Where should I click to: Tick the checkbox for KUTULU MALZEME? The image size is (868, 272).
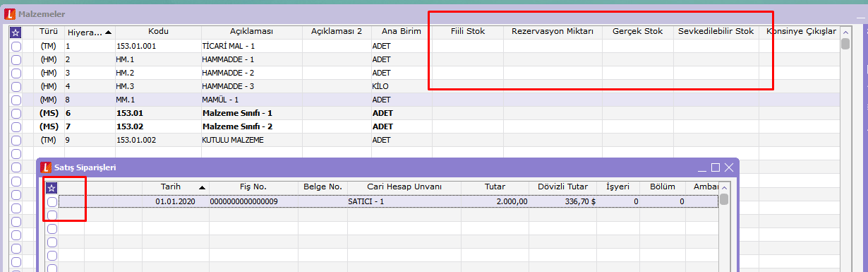tap(16, 140)
